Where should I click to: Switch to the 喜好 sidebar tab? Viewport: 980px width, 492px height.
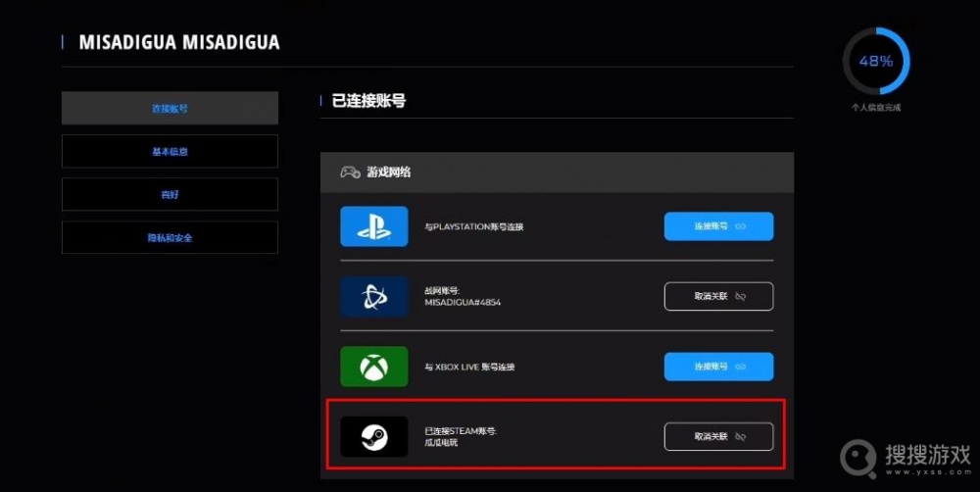click(x=170, y=194)
